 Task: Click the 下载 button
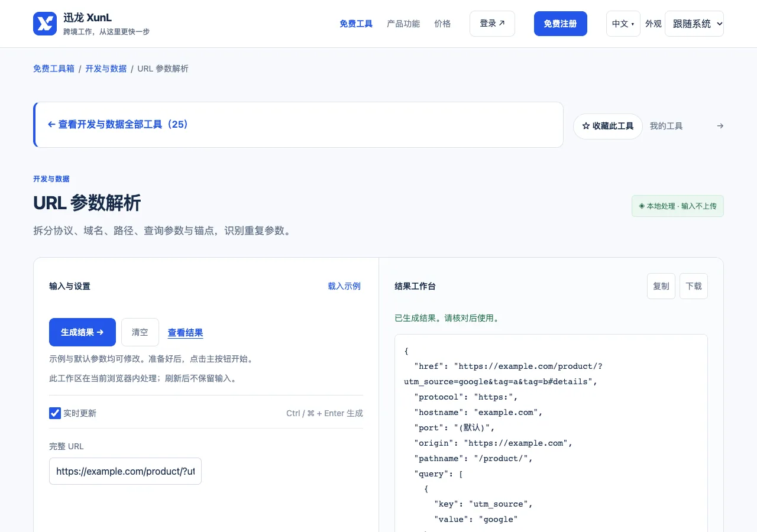coord(694,286)
